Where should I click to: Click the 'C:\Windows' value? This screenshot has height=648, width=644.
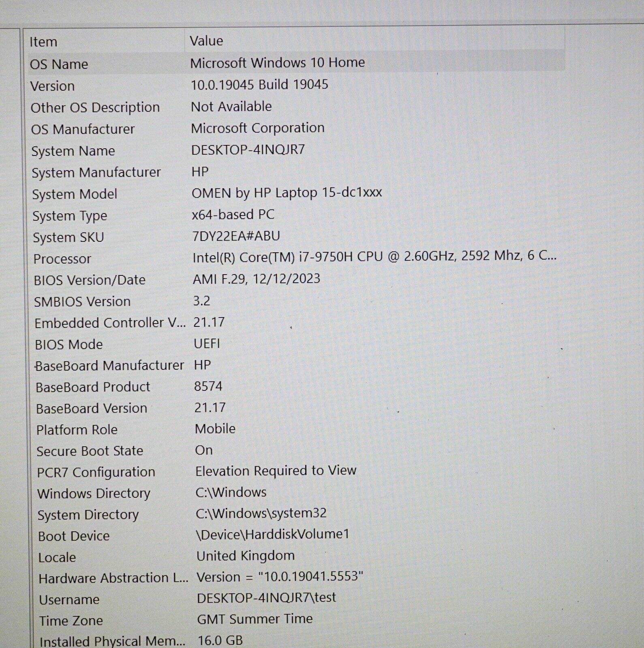coord(231,492)
